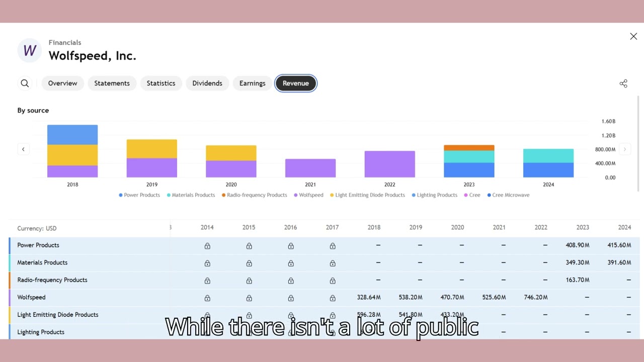The image size is (644, 362).
Task: Click lock icon for Power Products 2016
Action: click(x=291, y=246)
